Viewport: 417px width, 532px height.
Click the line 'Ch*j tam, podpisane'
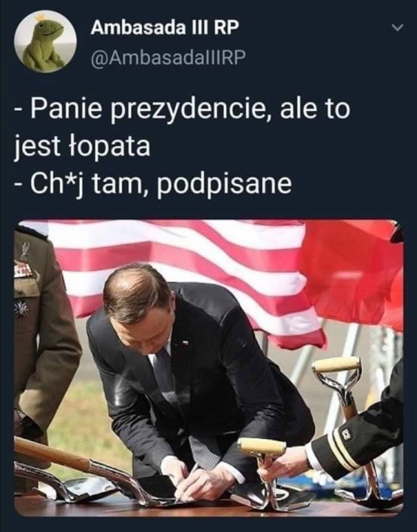click(x=153, y=183)
